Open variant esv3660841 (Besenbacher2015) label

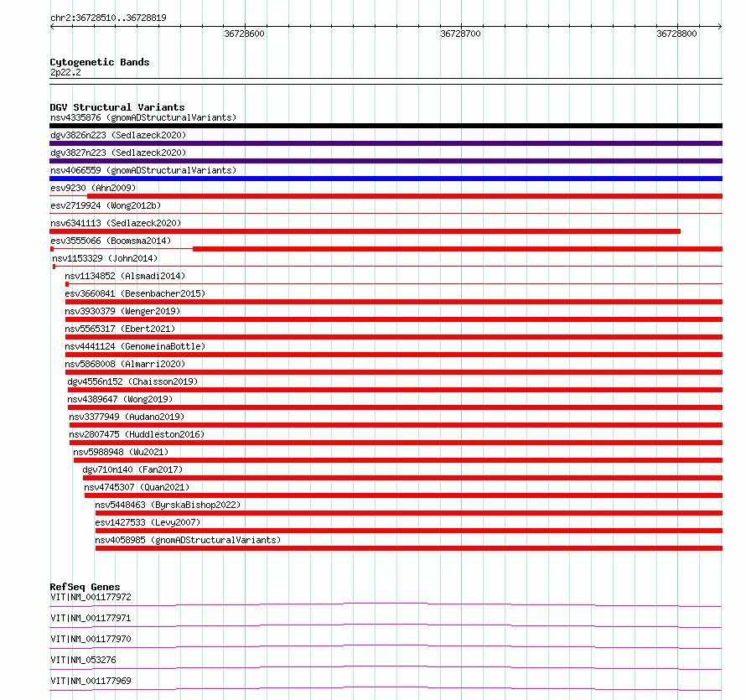(135, 293)
